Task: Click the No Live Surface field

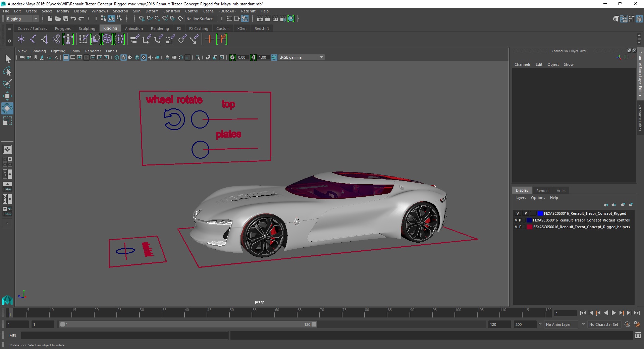Action: pos(201,19)
